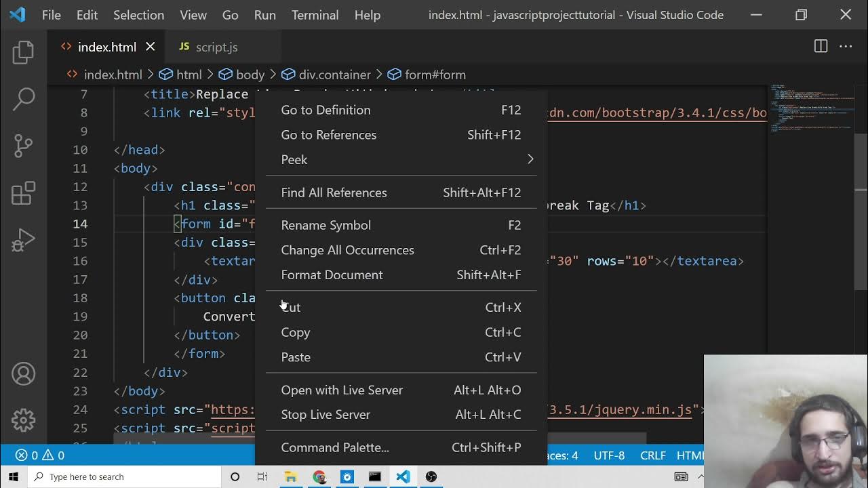Expand the Peek submenu arrow
The width and height of the screenshot is (868, 488).
(x=530, y=159)
